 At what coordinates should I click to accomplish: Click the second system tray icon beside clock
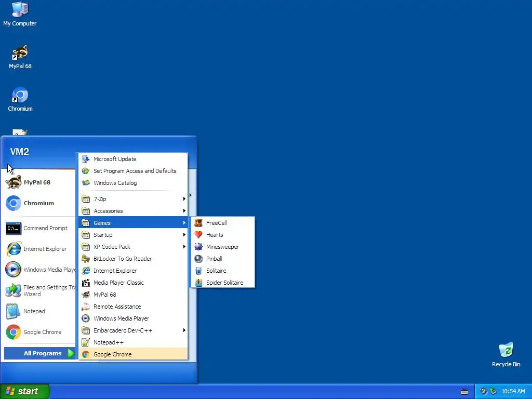[494, 391]
